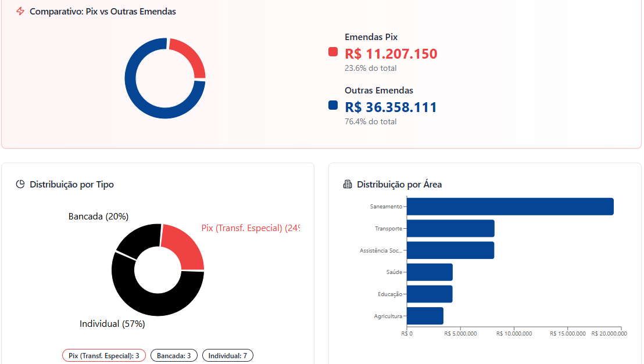Select the Bancada: 3 pill
The height and width of the screenshot is (364, 644).
(x=174, y=355)
